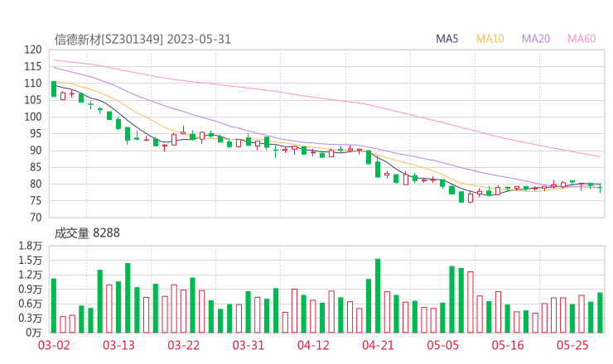The height and width of the screenshot is (364, 613).
Task: Click the 03-22 date axis label
Action: tap(183, 345)
